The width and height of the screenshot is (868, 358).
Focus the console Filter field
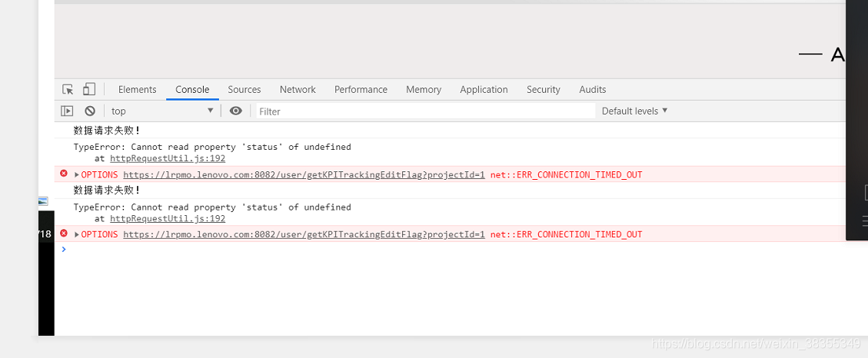(425, 111)
